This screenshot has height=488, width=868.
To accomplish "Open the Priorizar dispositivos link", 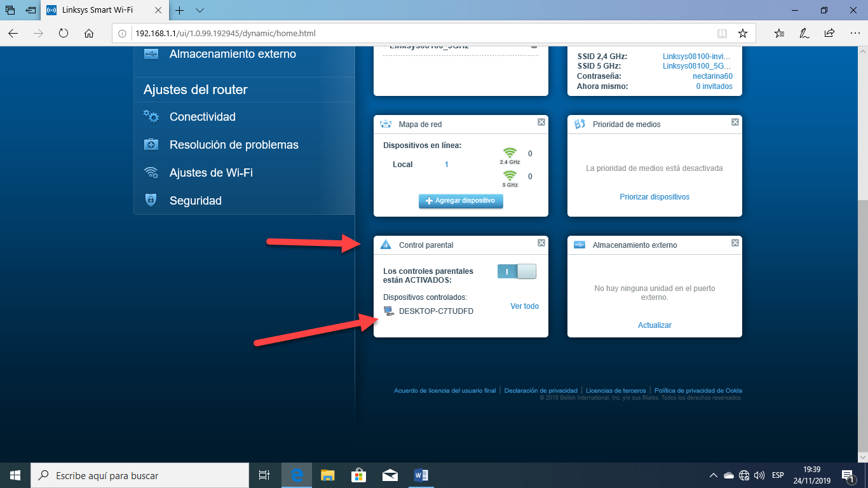I will (x=654, y=197).
